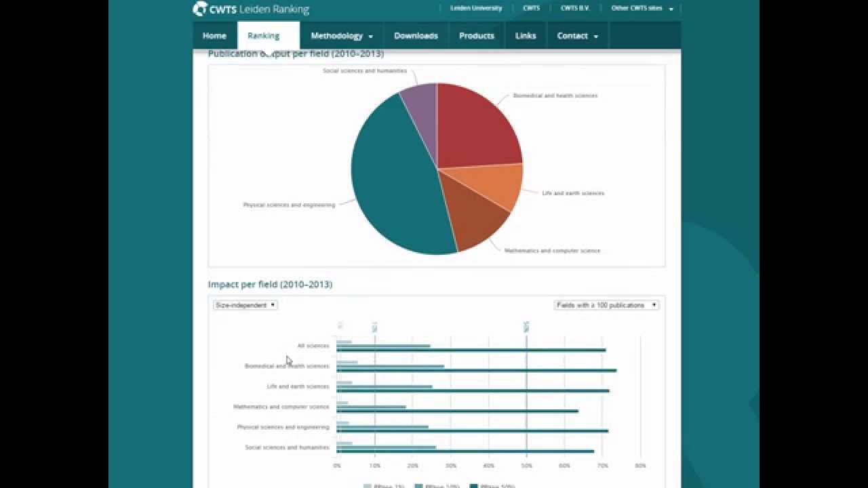Click the pie label 'Social sciences and humanities'
The height and width of the screenshot is (488, 868).
click(365, 70)
